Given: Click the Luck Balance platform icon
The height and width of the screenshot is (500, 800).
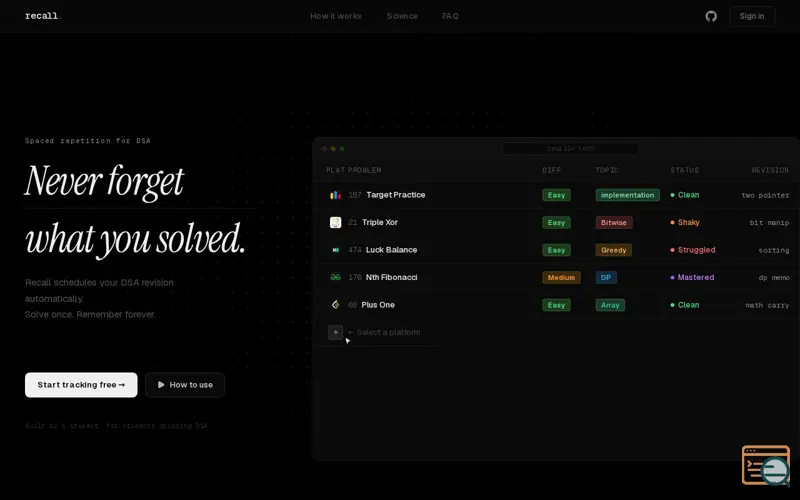Looking at the screenshot, I should 335,250.
